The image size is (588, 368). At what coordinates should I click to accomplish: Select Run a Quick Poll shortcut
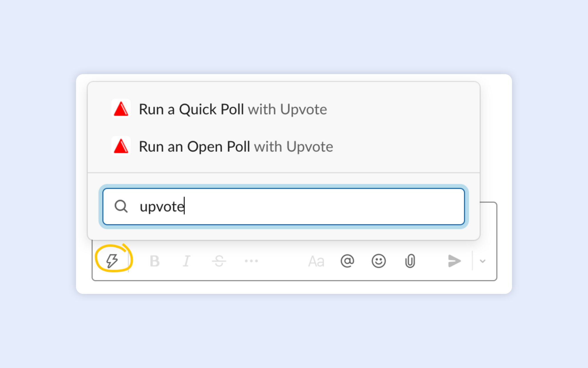tap(284, 109)
